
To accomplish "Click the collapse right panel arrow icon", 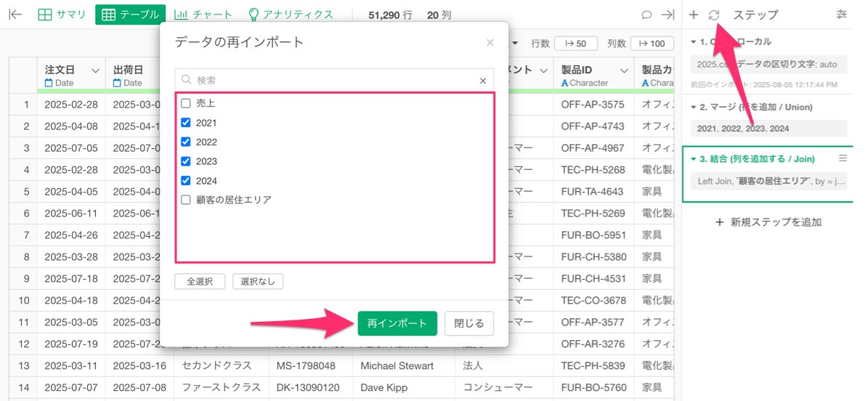I will 668,15.
